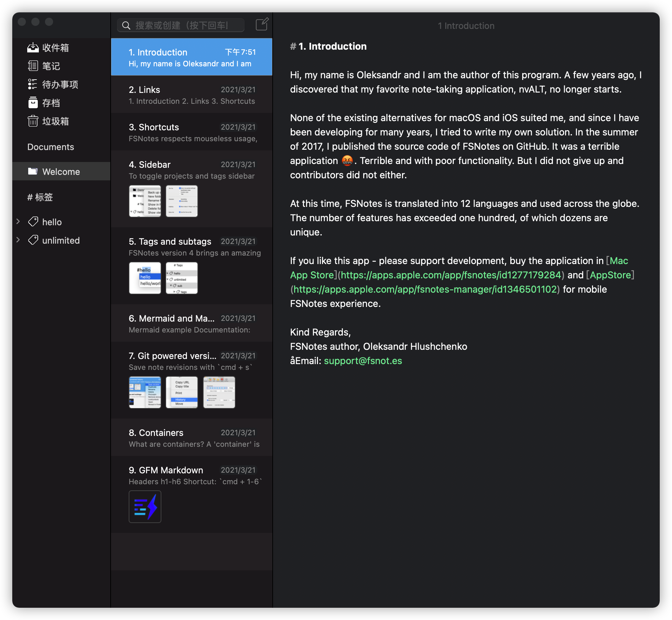Select the '2. Links' note
This screenshot has height=620, width=672.
click(x=192, y=95)
